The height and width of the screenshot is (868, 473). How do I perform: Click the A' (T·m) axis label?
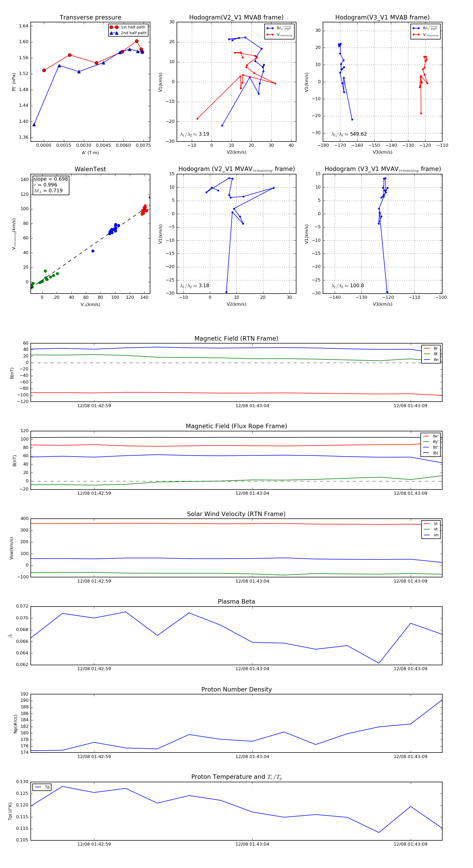click(90, 153)
